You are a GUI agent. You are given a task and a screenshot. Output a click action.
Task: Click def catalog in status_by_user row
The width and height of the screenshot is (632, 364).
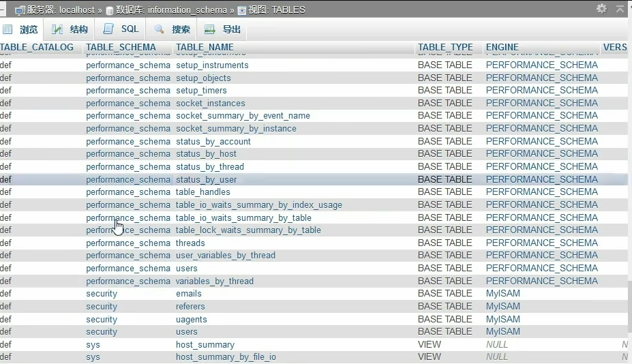pyautogui.click(x=5, y=180)
